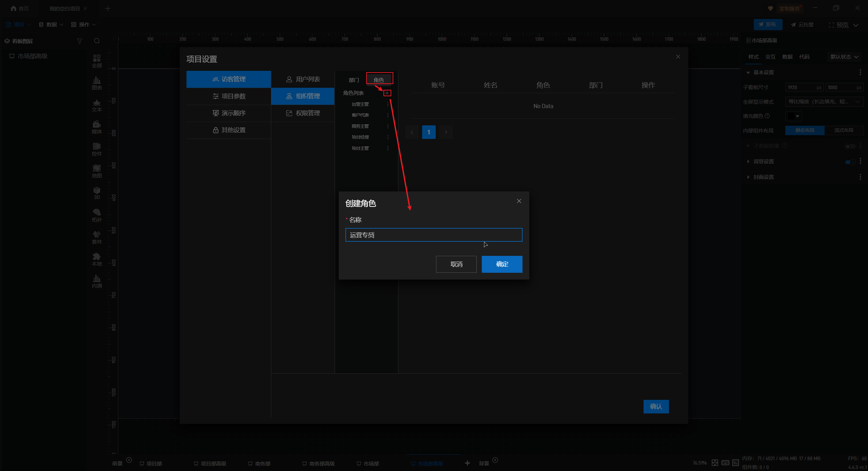The height and width of the screenshot is (471, 868).
Task: Switch to the 部门 tab
Action: [354, 80]
